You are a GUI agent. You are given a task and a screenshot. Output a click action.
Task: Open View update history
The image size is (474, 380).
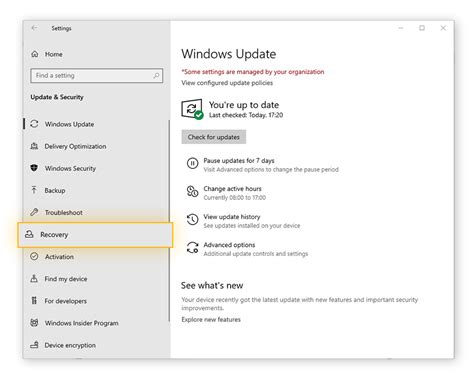pyautogui.click(x=232, y=217)
